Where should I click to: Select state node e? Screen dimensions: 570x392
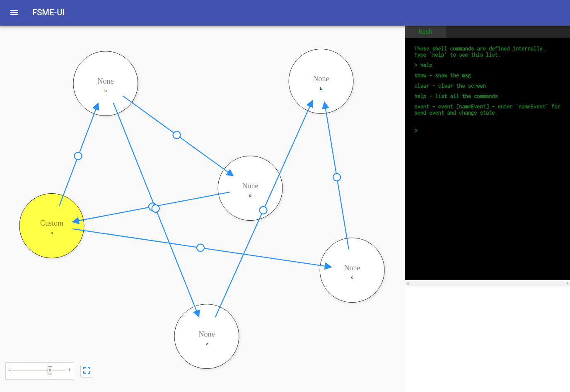pyautogui.click(x=207, y=337)
